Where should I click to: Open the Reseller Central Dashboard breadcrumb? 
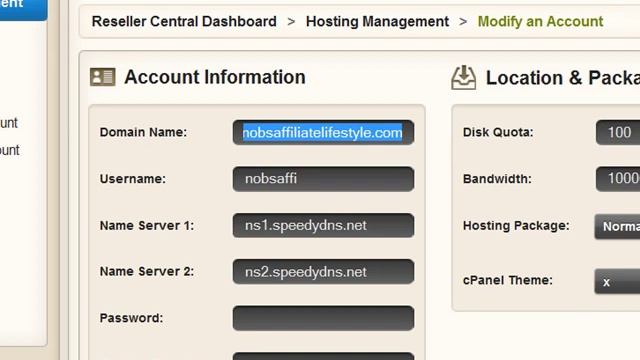tap(184, 21)
